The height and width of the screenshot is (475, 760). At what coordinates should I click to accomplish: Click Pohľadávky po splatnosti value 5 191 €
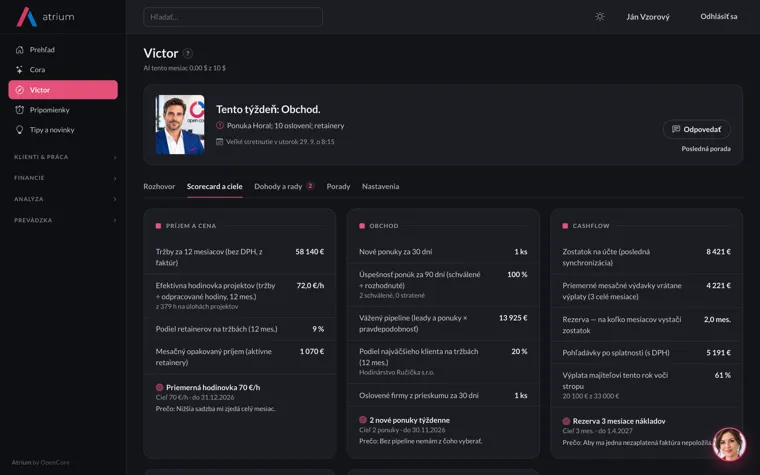coord(718,353)
